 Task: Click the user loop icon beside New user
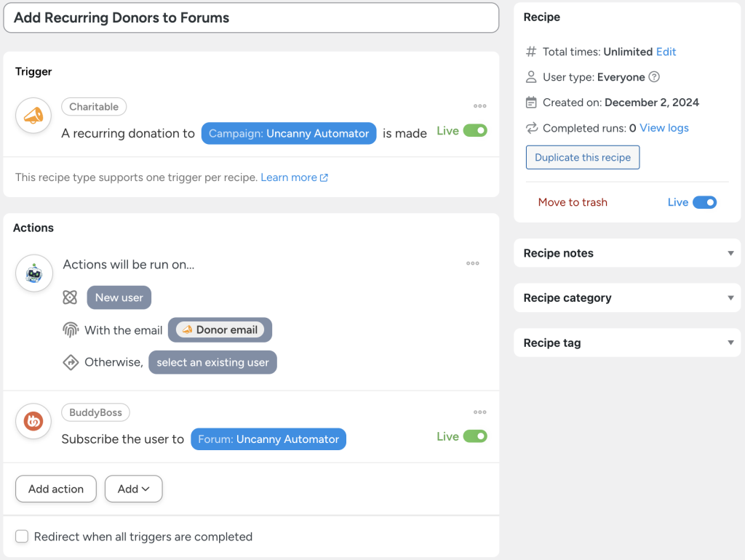71,297
